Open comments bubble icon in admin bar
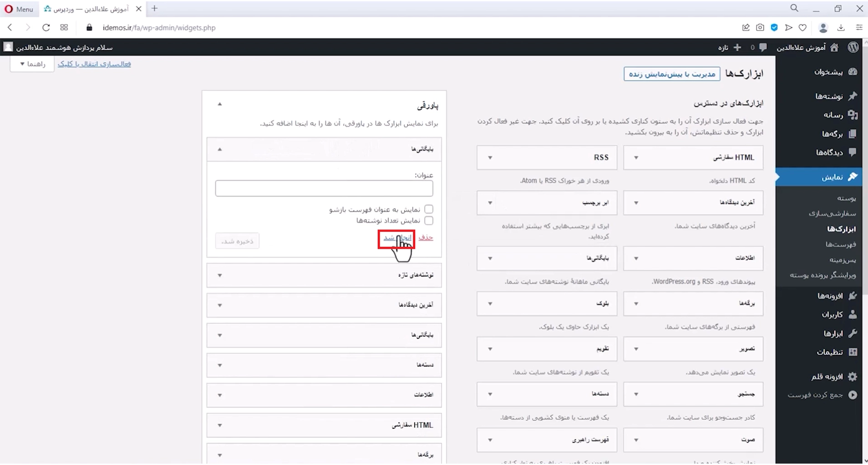This screenshot has width=868, height=465. (763, 47)
